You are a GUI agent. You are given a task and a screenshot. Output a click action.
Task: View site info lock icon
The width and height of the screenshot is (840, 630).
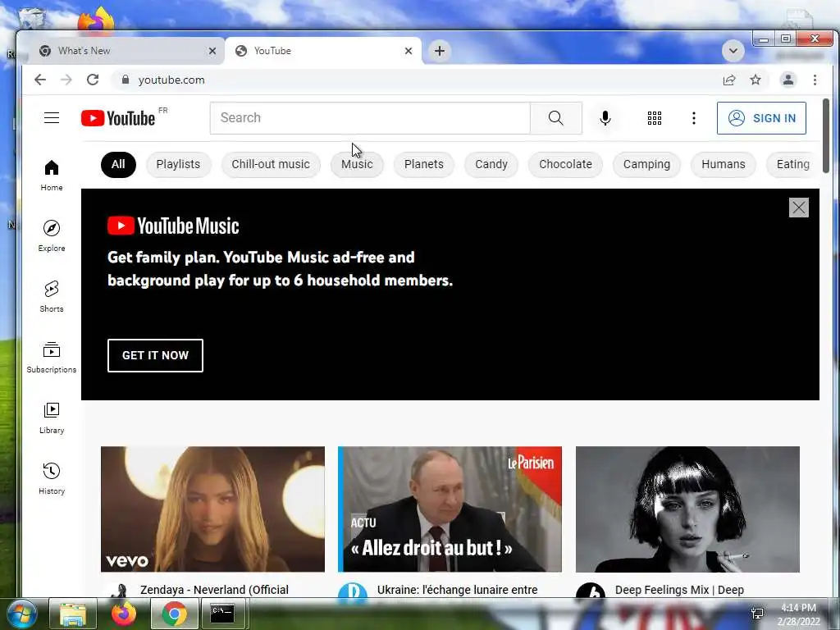(126, 80)
